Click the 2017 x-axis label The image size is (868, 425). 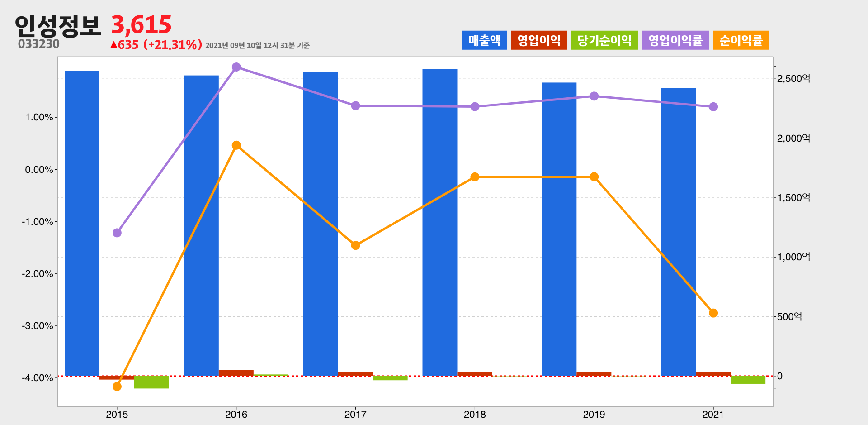click(355, 415)
